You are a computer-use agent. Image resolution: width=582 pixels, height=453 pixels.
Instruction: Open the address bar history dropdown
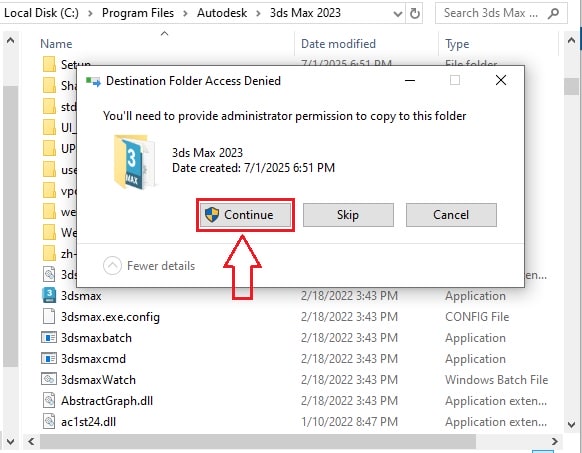(398, 14)
